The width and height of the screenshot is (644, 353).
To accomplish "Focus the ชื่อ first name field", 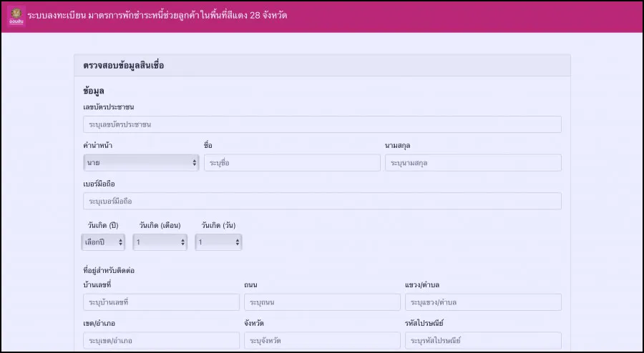I will point(292,163).
